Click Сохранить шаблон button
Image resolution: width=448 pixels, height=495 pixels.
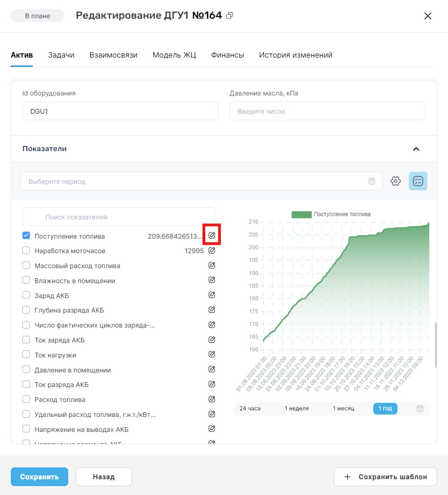pos(385,477)
